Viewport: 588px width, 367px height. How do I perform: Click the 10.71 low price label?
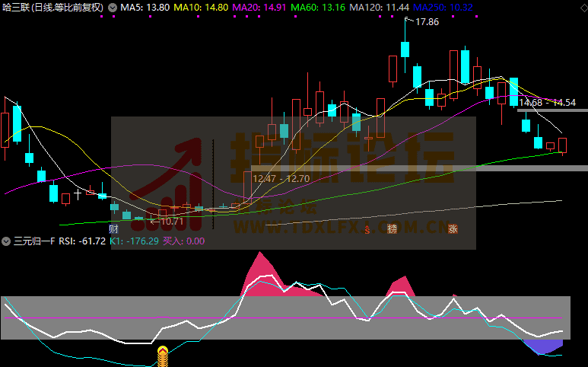click(172, 222)
